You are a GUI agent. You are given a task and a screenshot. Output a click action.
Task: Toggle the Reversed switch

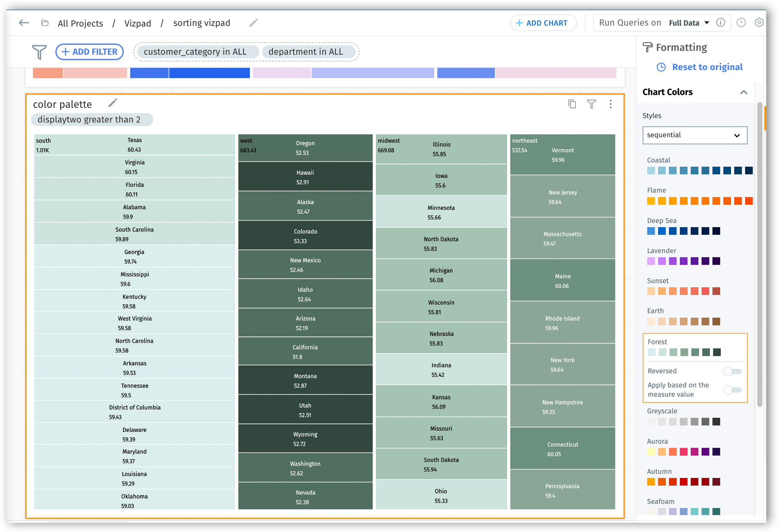pos(732,371)
